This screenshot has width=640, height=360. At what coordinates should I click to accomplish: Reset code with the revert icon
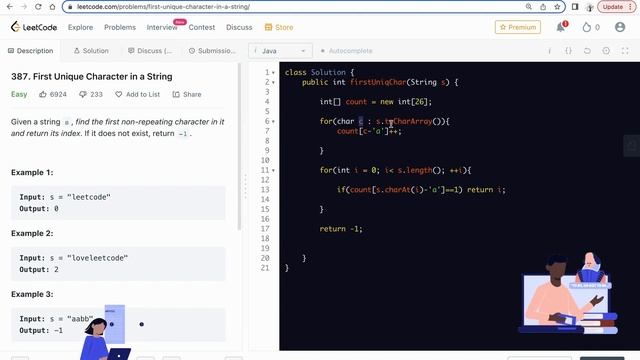(587, 51)
